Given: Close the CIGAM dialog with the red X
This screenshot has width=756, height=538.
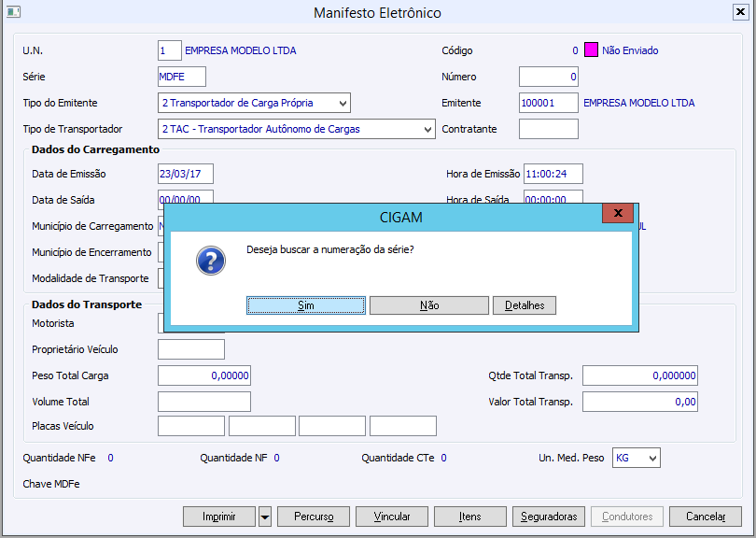Looking at the screenshot, I should click(x=618, y=213).
